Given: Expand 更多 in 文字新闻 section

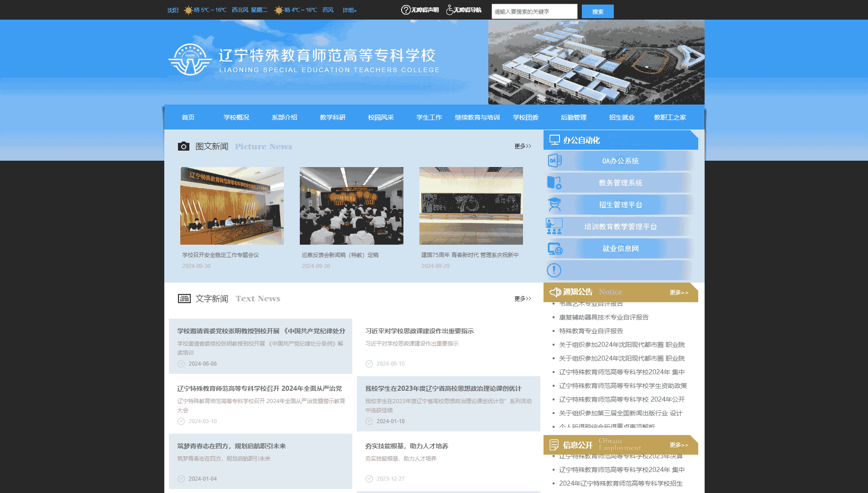Looking at the screenshot, I should point(523,299).
